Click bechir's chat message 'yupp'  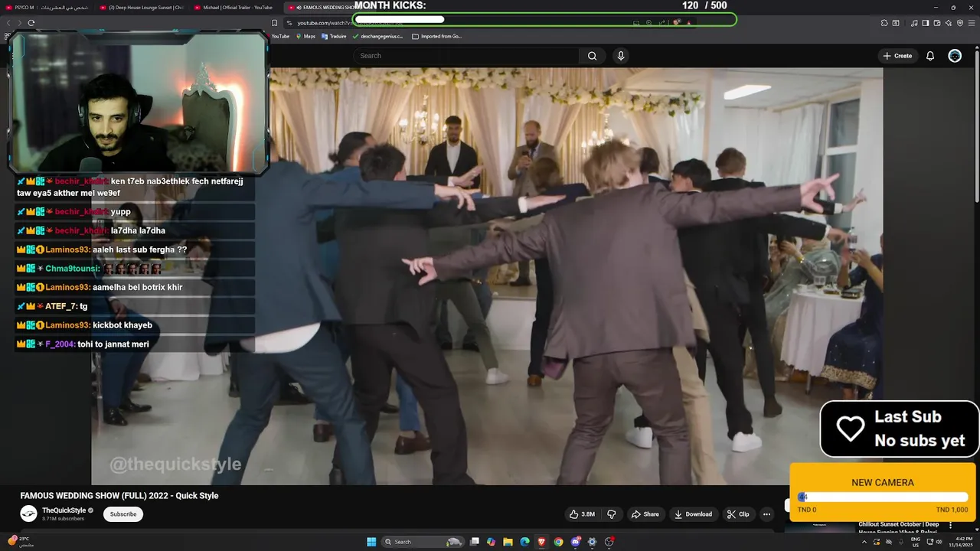pos(121,212)
